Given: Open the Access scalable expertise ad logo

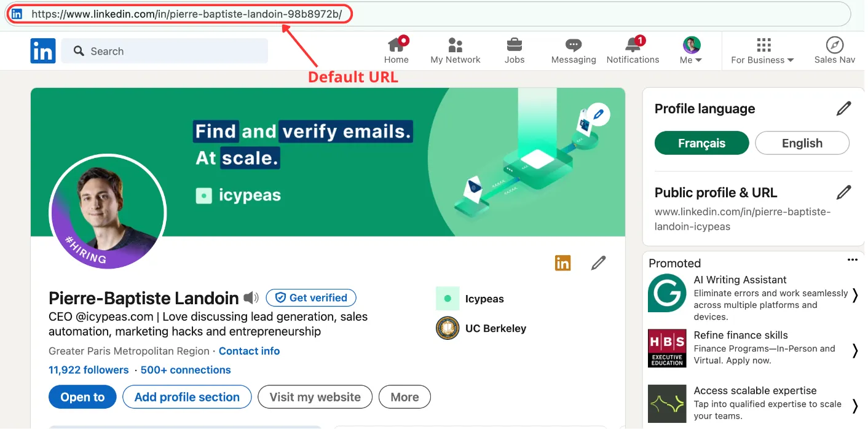Looking at the screenshot, I should 667,404.
